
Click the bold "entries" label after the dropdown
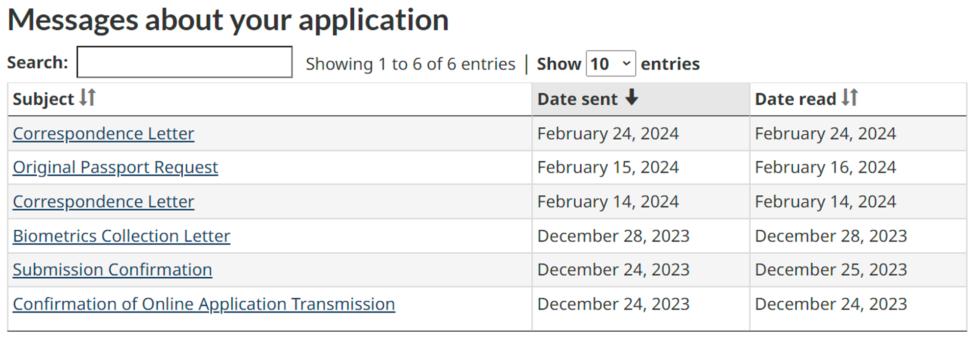point(670,64)
